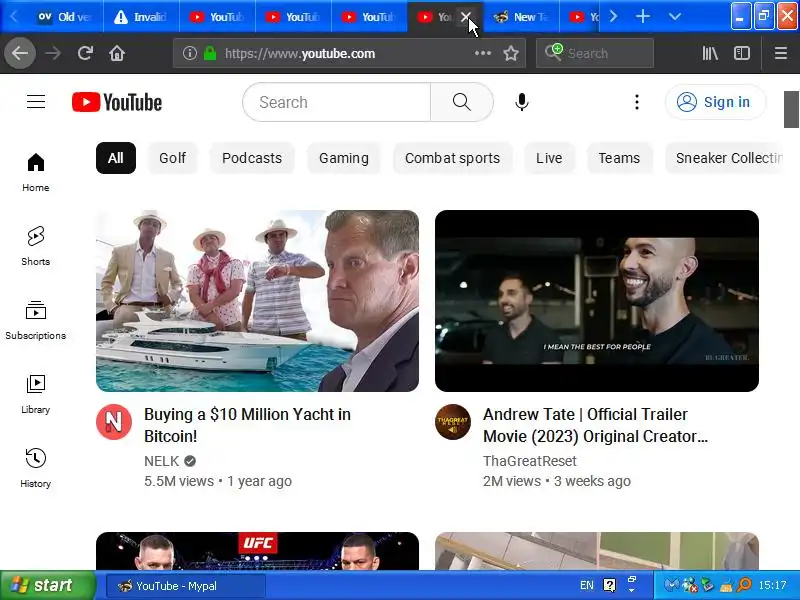
Task: Open Home in YouTube sidebar
Action: (36, 172)
